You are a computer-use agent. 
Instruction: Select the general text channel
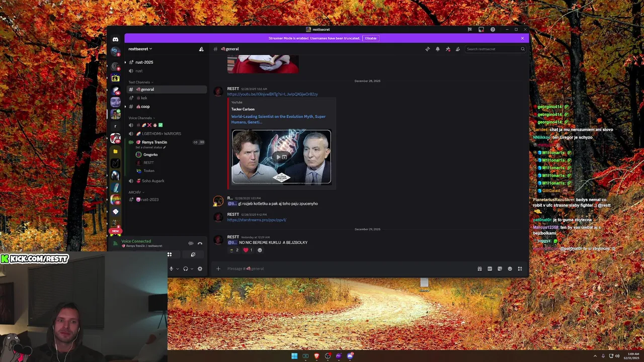tap(166, 89)
